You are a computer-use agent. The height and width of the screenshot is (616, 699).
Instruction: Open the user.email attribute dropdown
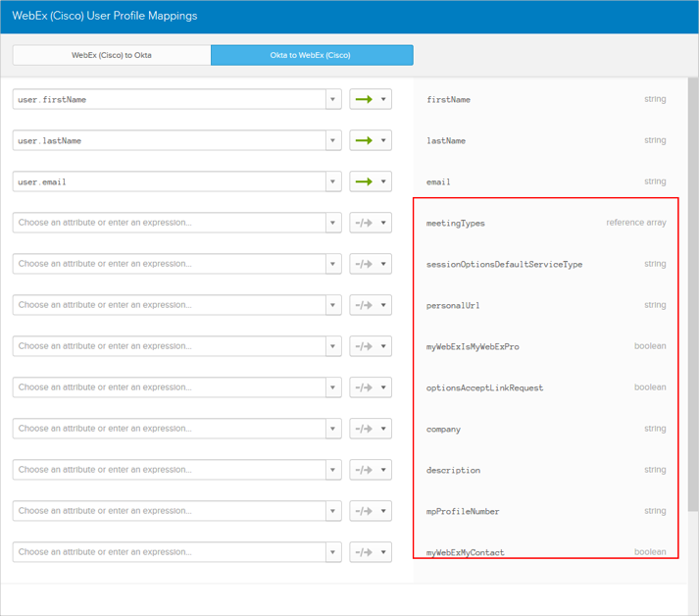pyautogui.click(x=333, y=181)
